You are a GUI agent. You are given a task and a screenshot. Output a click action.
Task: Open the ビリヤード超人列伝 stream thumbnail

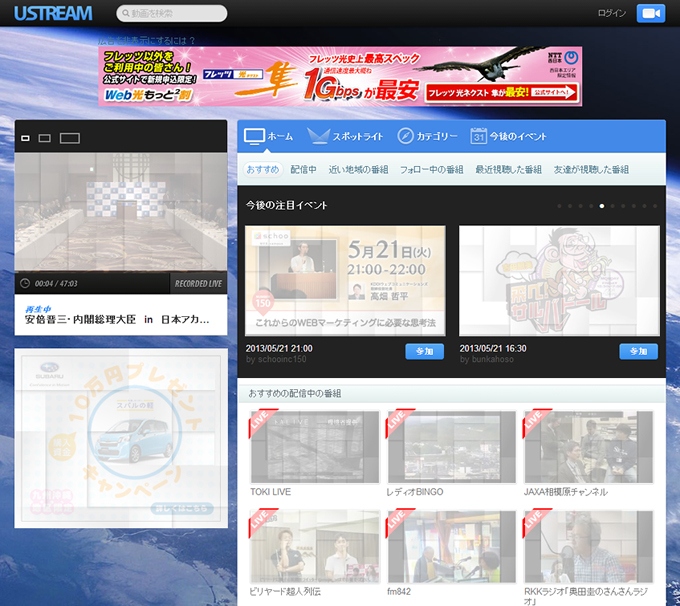tap(315, 547)
